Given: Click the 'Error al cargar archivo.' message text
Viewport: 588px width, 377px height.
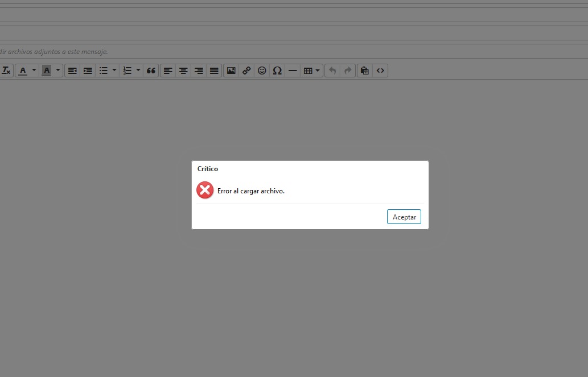Looking at the screenshot, I should pos(251,191).
